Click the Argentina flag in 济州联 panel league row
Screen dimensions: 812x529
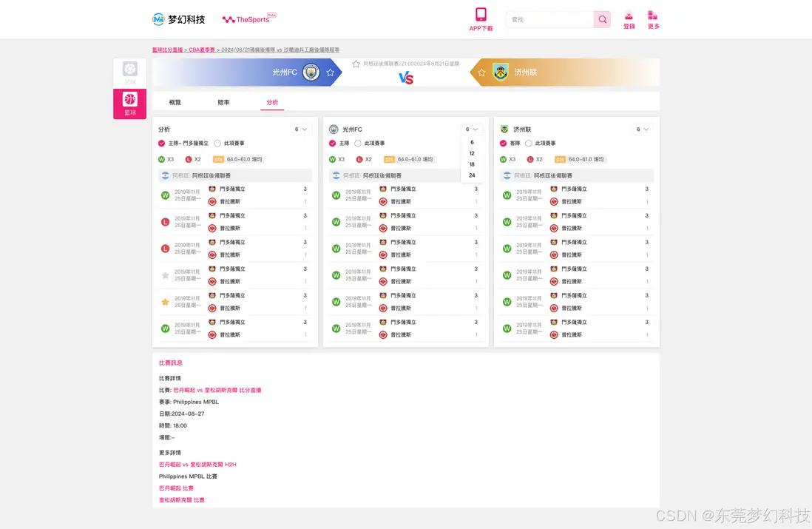tap(507, 175)
